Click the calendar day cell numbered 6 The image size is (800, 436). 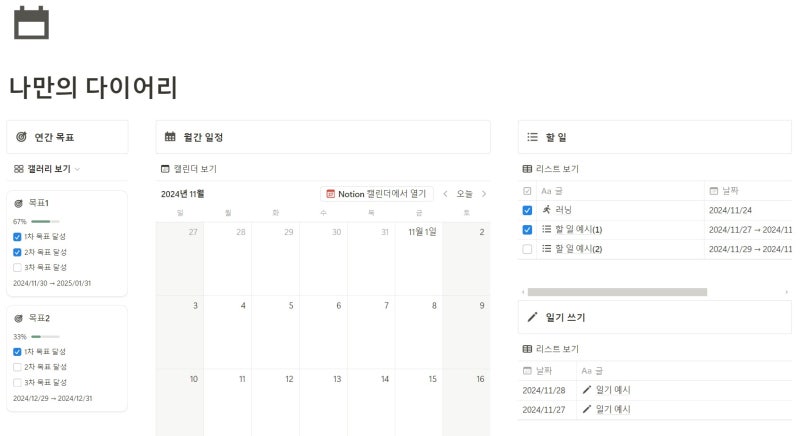tap(323, 332)
